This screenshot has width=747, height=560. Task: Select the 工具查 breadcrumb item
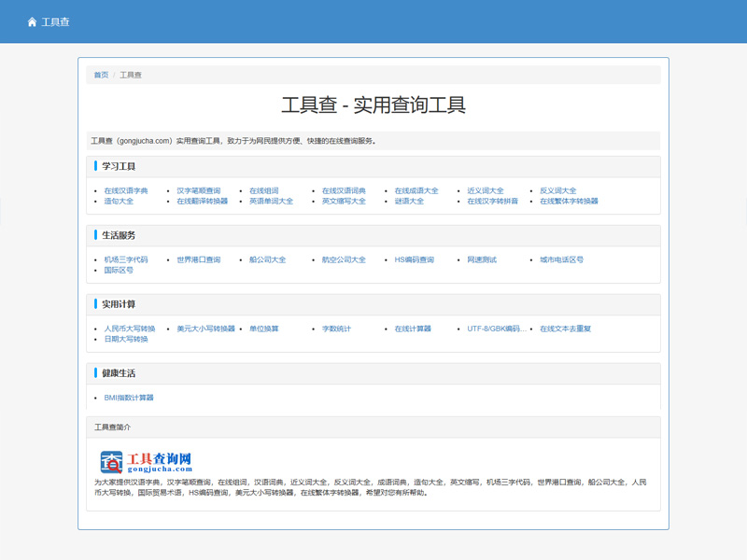(x=131, y=75)
